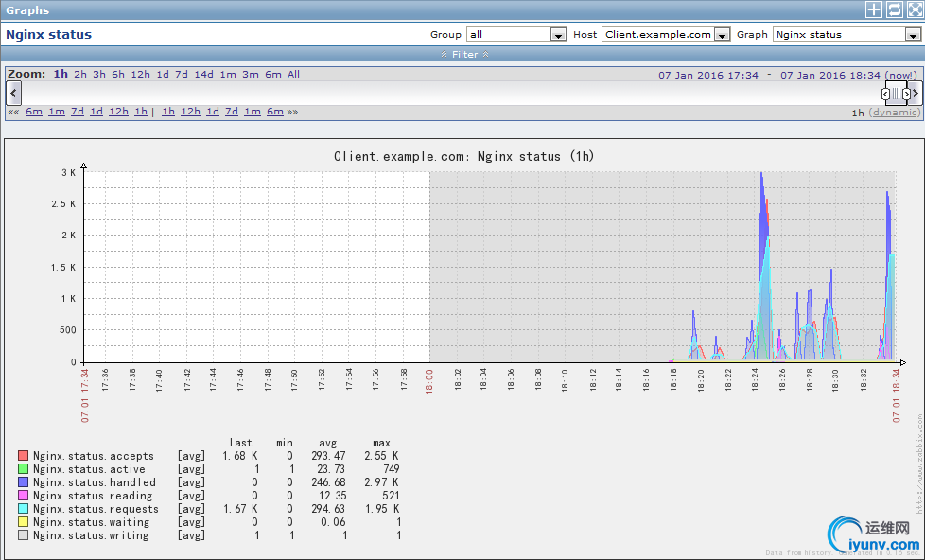Click red Nginx.status.accepts legend swatch
The image size is (925, 560).
click(x=24, y=456)
